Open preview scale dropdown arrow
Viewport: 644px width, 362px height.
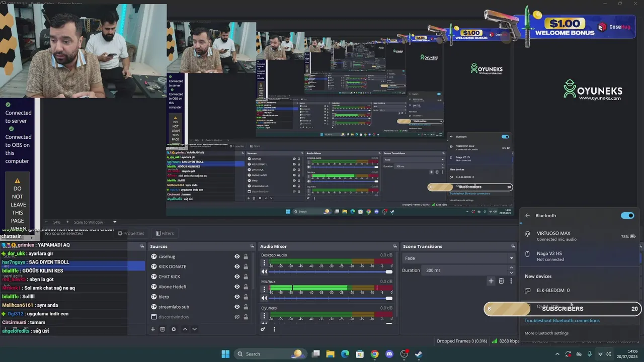(x=115, y=222)
